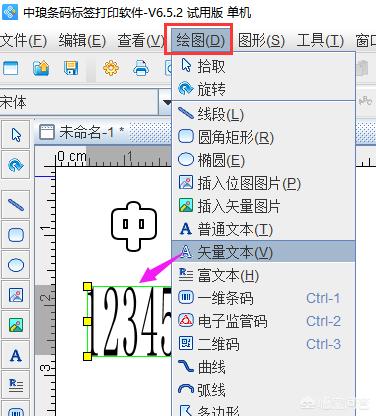The width and height of the screenshot is (376, 416).
Task: Select the rounded rectangle tool in sidebar
Action: (16, 235)
